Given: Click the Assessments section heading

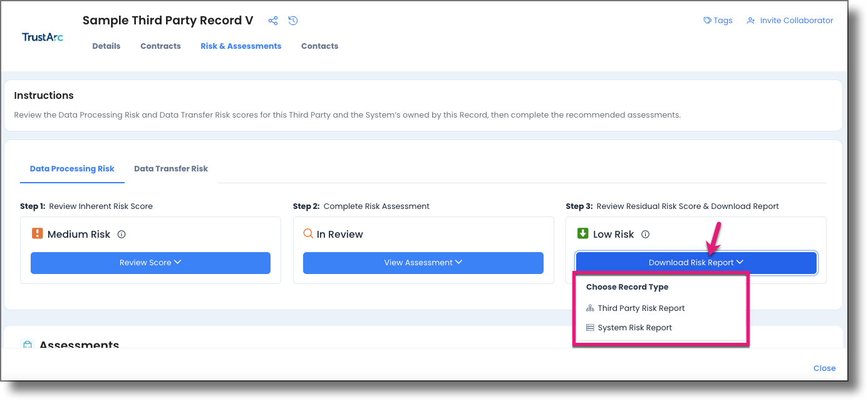Looking at the screenshot, I should 80,345.
